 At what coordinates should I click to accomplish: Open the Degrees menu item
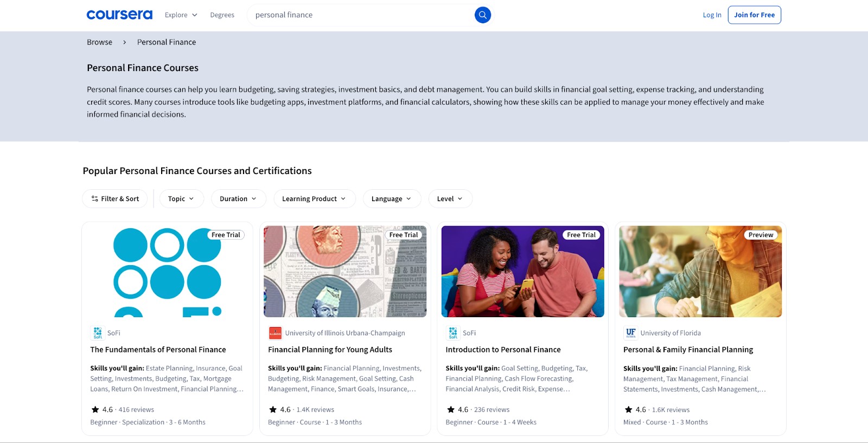(x=222, y=15)
